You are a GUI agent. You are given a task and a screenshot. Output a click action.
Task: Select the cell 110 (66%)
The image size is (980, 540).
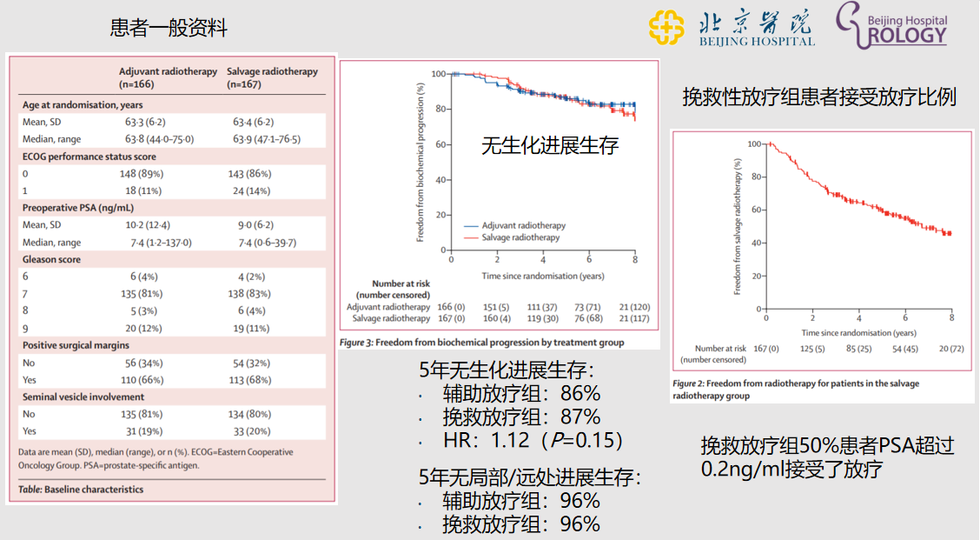point(142,380)
